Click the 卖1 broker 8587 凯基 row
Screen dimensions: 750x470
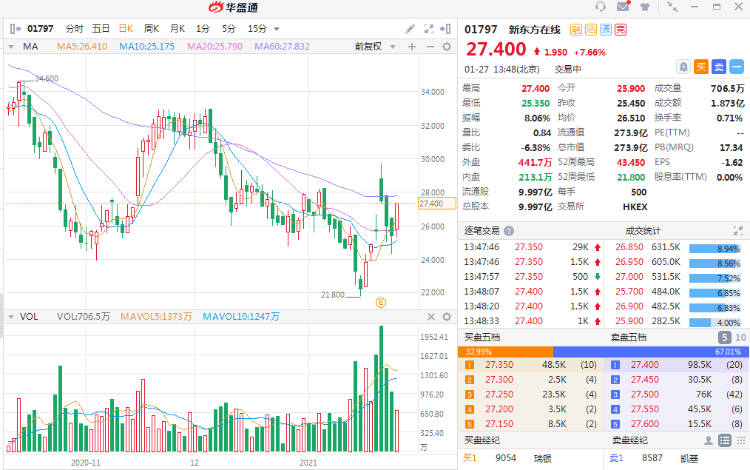676,458
